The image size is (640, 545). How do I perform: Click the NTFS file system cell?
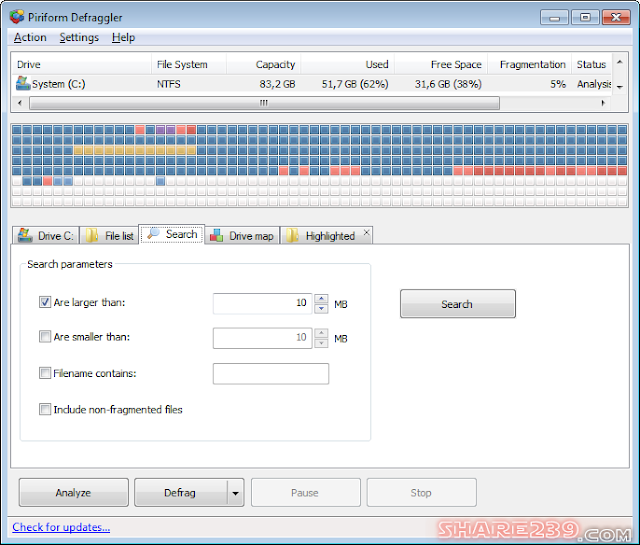(169, 84)
